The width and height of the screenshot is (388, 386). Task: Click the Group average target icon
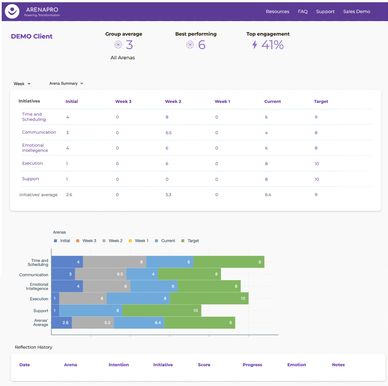(118, 45)
